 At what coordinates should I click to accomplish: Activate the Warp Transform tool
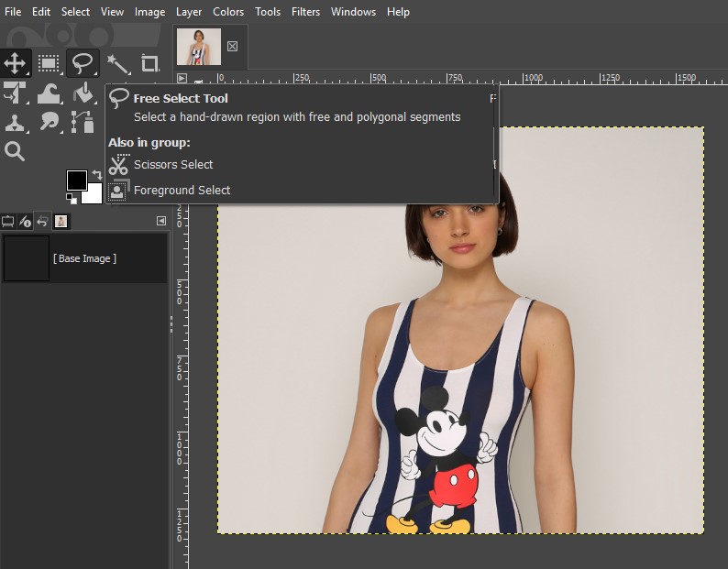(50, 93)
